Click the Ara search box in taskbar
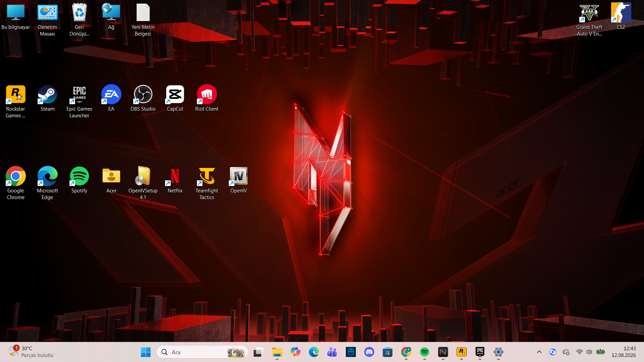 pos(202,352)
